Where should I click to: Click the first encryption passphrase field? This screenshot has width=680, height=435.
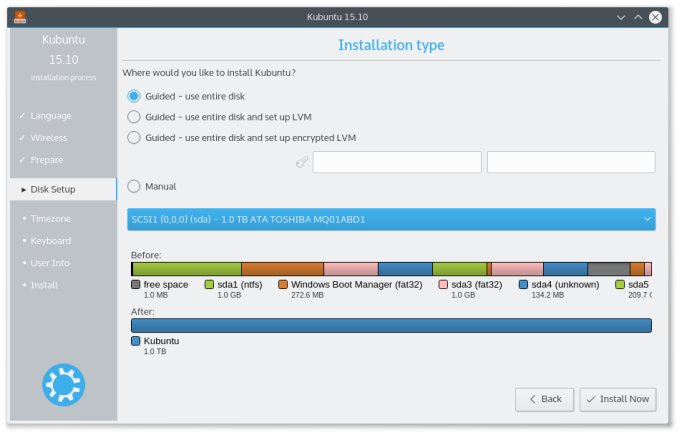397,162
